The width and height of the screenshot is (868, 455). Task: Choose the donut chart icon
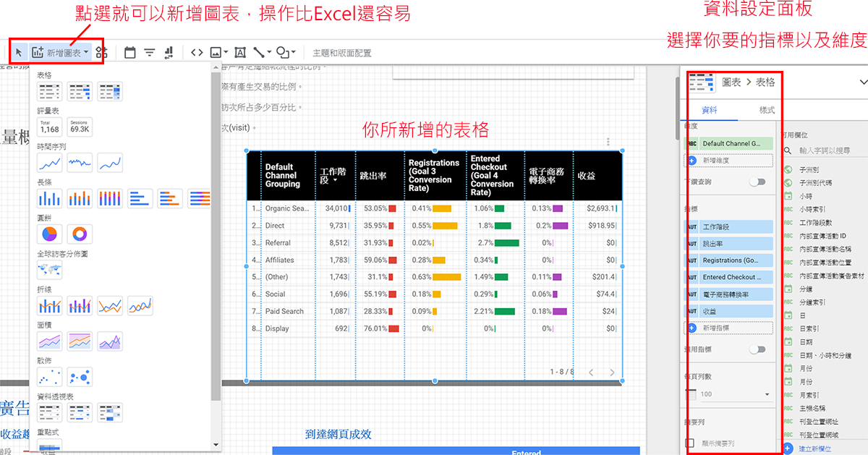pos(80,234)
